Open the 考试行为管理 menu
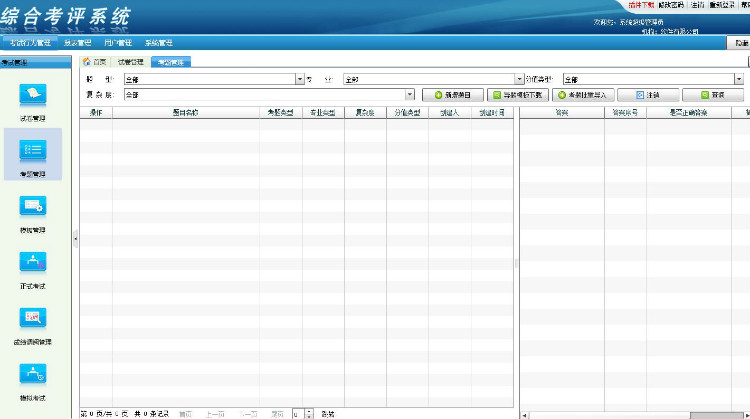Screen dimensions: 750x419 coord(30,43)
